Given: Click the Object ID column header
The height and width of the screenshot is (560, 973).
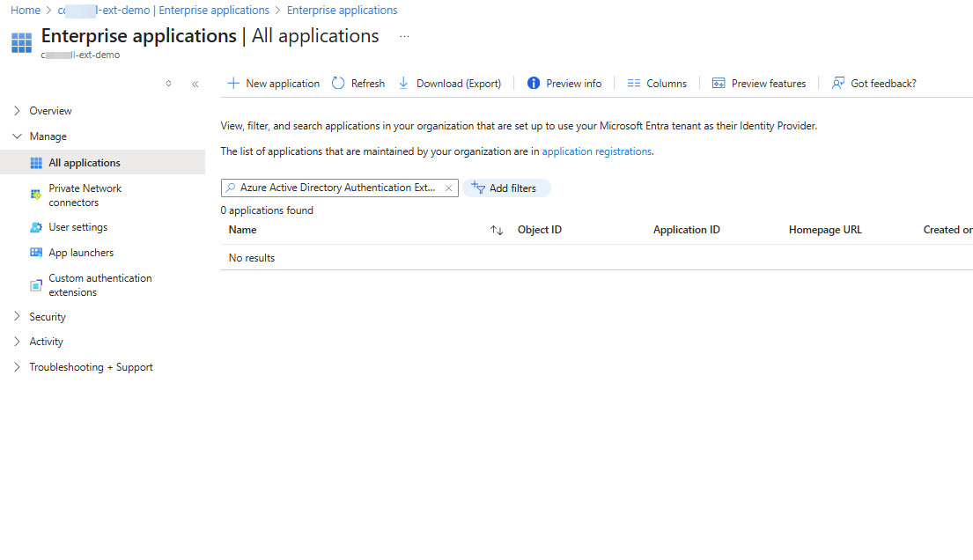Looking at the screenshot, I should point(540,230).
